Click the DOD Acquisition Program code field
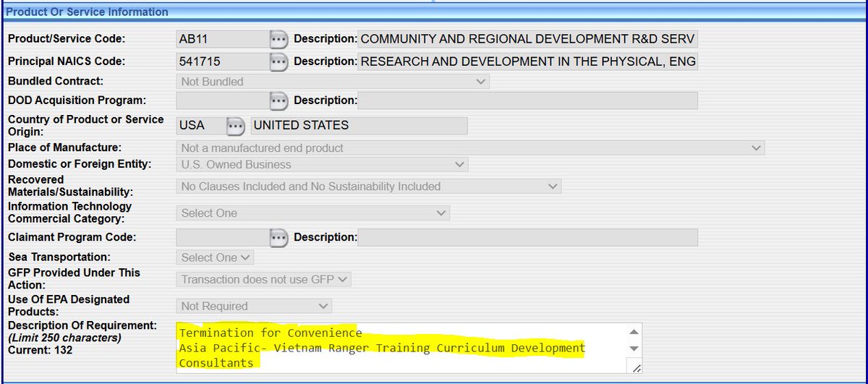This screenshot has height=384, width=868. tap(222, 101)
